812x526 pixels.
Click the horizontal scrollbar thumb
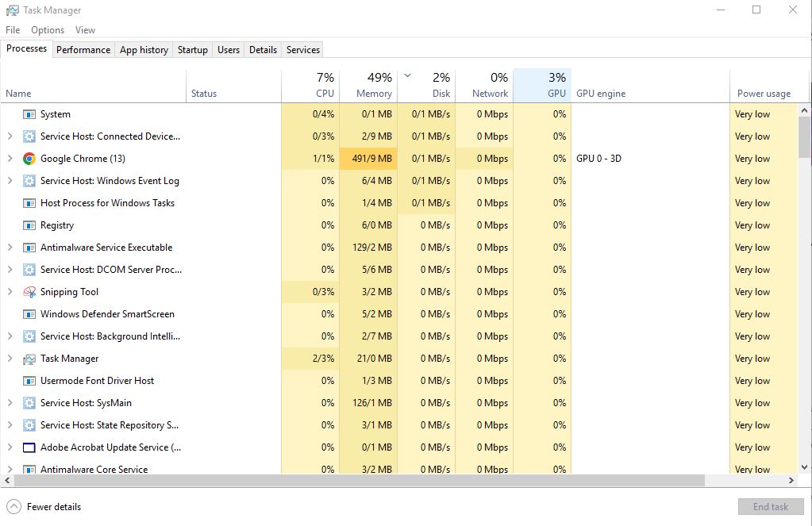point(357,481)
